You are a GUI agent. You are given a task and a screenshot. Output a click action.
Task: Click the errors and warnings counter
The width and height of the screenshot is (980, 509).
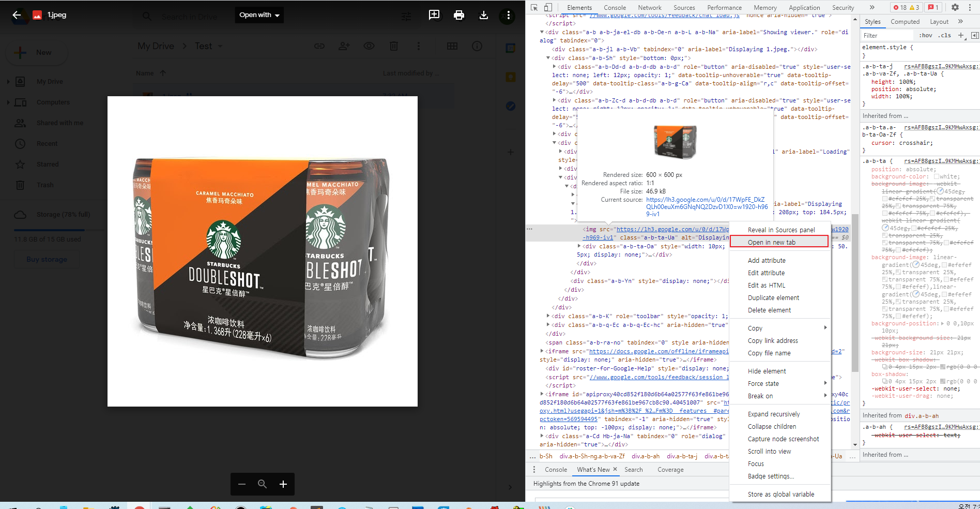pyautogui.click(x=906, y=7)
